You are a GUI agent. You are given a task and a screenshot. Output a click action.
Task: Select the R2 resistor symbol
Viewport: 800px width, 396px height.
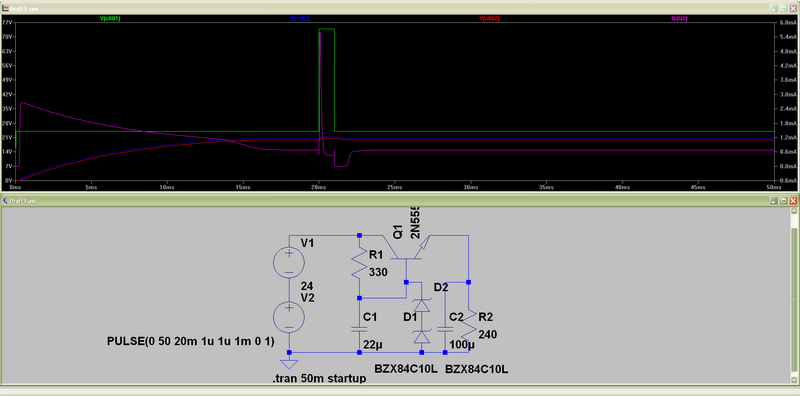click(468, 325)
